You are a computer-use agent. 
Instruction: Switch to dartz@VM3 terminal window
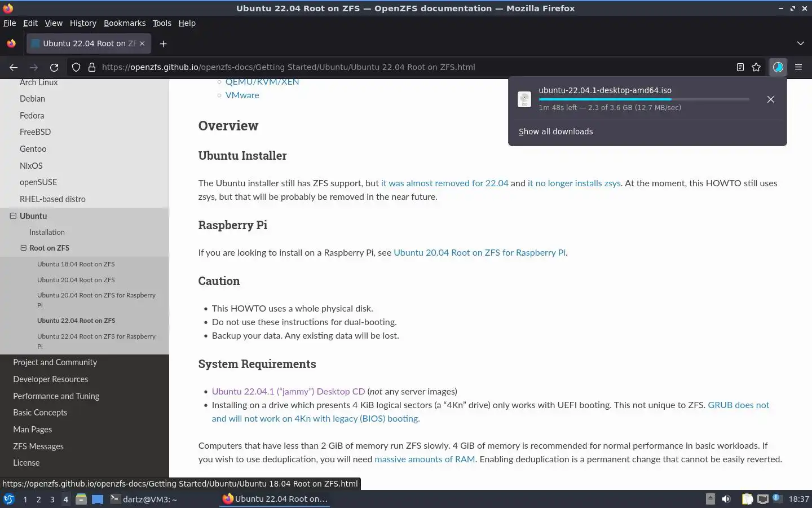144,499
